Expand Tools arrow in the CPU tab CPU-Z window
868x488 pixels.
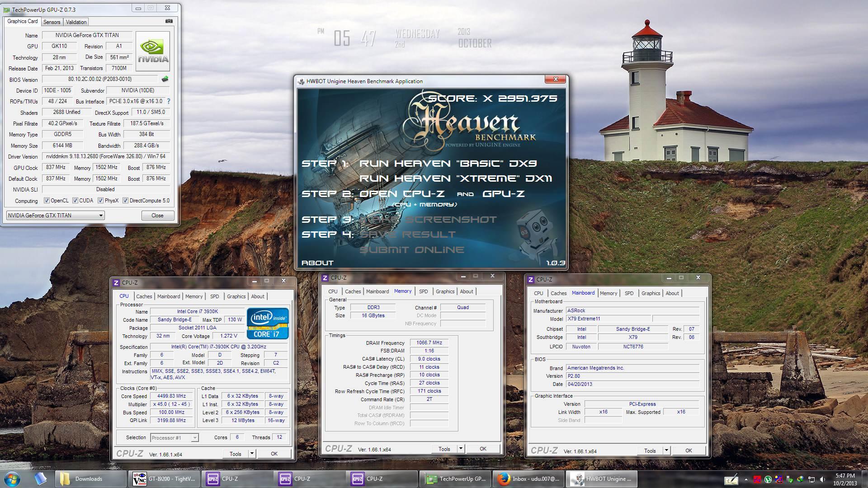[x=252, y=454]
